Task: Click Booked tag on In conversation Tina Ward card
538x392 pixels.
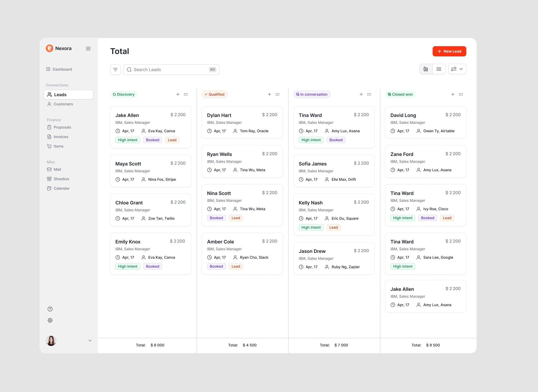Action: 336,140
